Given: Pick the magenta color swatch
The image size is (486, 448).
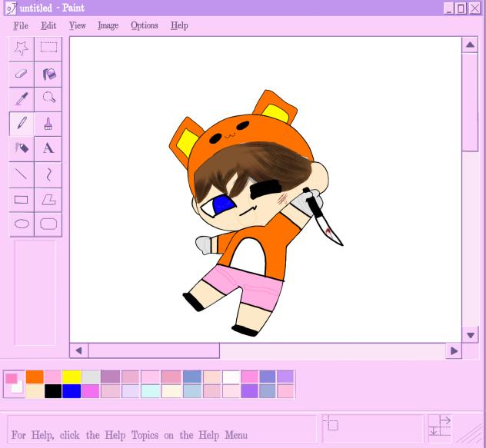Looking at the screenshot, I should (91, 391).
